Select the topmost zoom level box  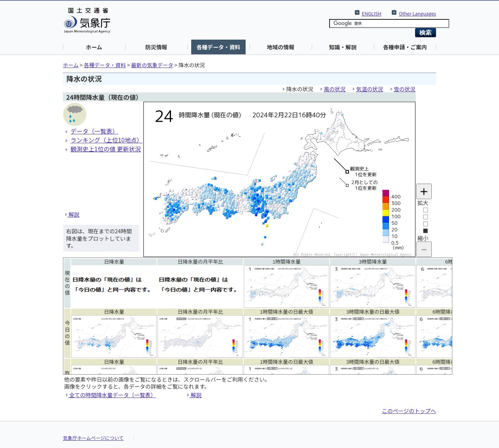pyautogui.click(x=426, y=210)
